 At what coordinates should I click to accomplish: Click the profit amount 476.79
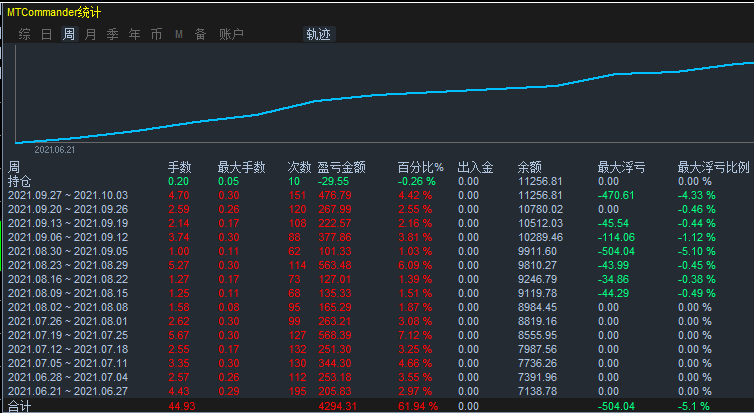pos(335,195)
